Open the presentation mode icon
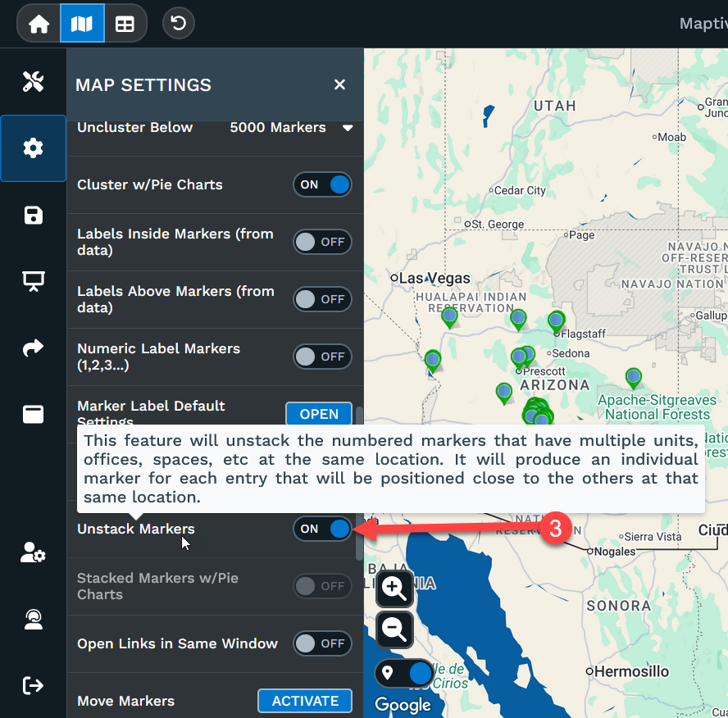The image size is (728, 718). click(x=34, y=281)
